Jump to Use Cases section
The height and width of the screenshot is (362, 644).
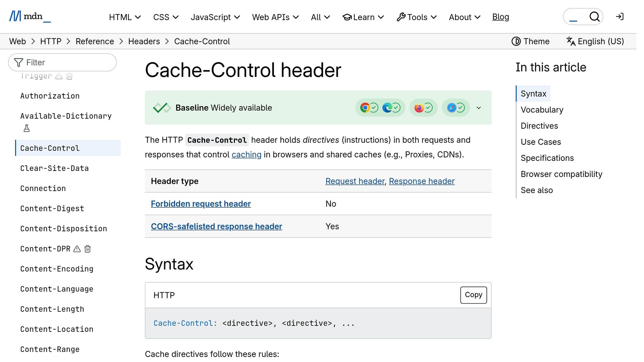click(x=541, y=142)
